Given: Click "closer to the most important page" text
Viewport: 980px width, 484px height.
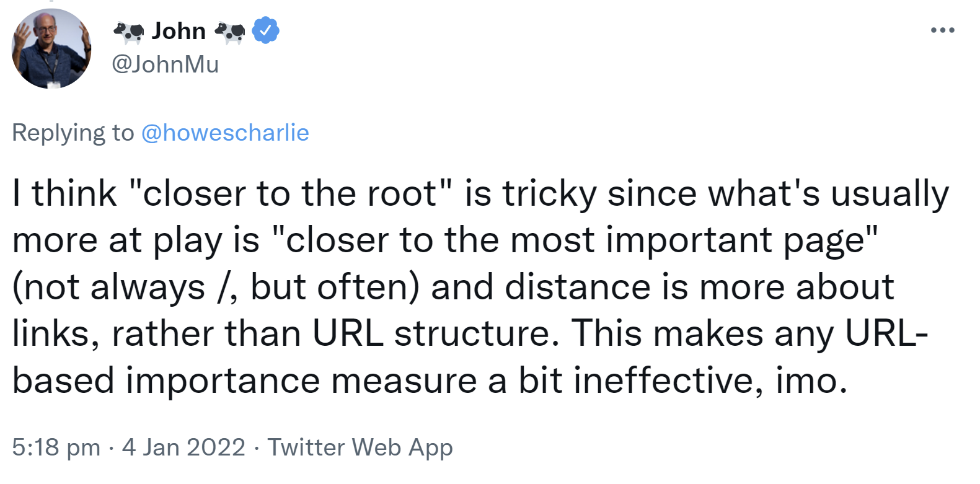Looking at the screenshot, I should pos(575,240).
